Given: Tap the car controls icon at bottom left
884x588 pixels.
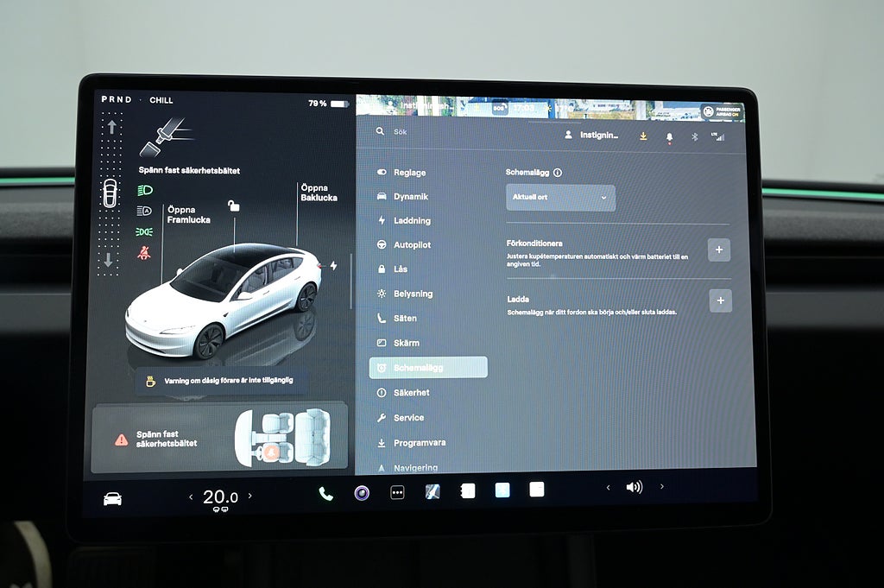Looking at the screenshot, I should (x=112, y=499).
